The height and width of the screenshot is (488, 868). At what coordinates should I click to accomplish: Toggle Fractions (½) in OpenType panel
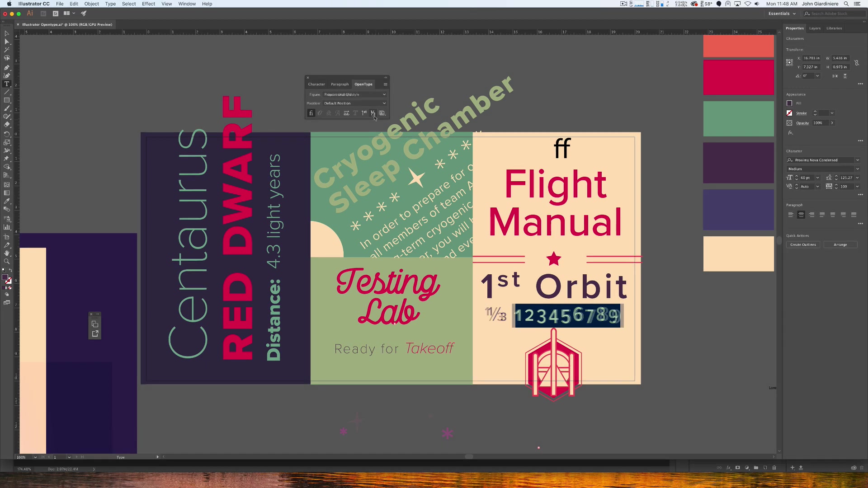tap(373, 113)
